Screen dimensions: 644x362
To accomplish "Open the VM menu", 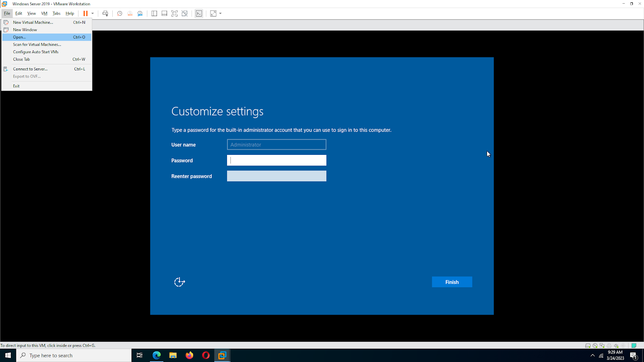I will (44, 13).
